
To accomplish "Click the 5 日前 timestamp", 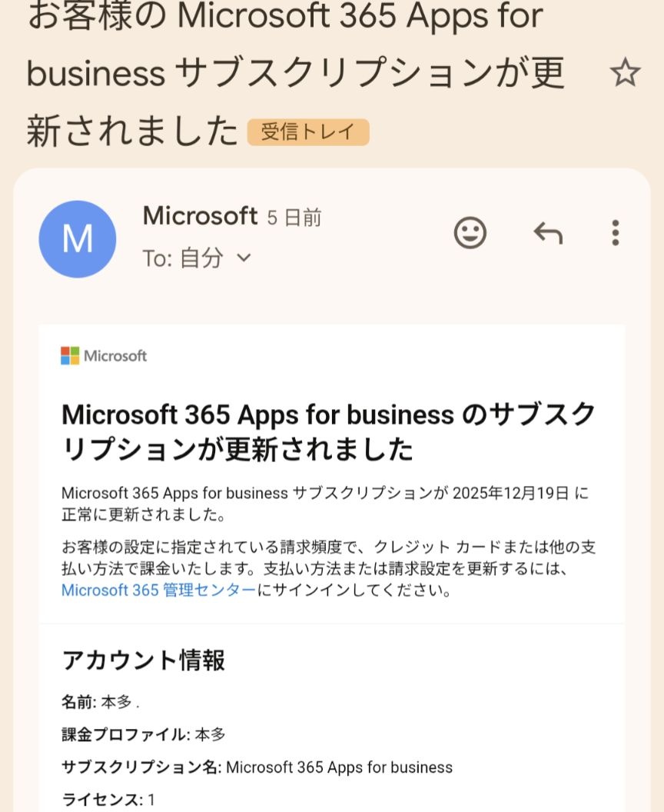I will [x=294, y=218].
